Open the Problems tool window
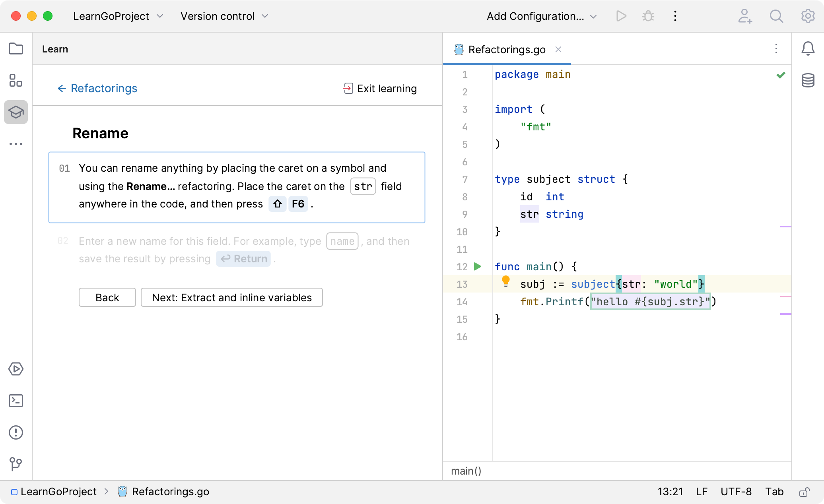 (16, 432)
